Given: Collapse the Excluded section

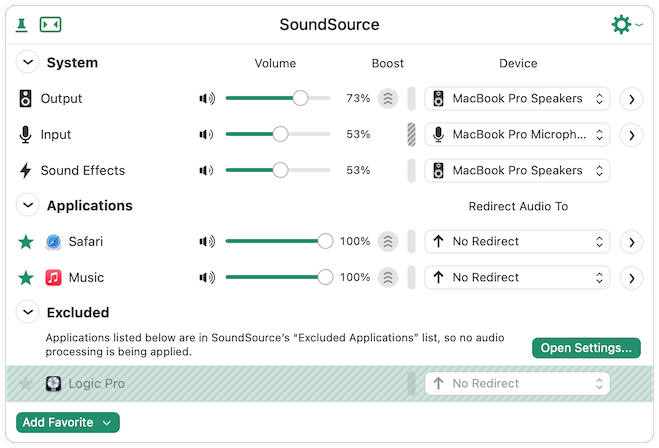Looking at the screenshot, I should click(28, 312).
